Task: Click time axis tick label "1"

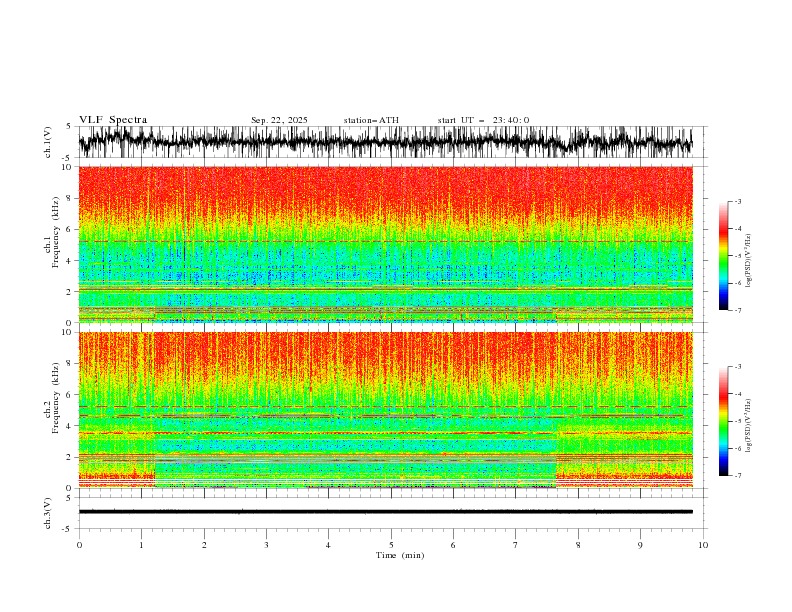Action: pos(141,545)
